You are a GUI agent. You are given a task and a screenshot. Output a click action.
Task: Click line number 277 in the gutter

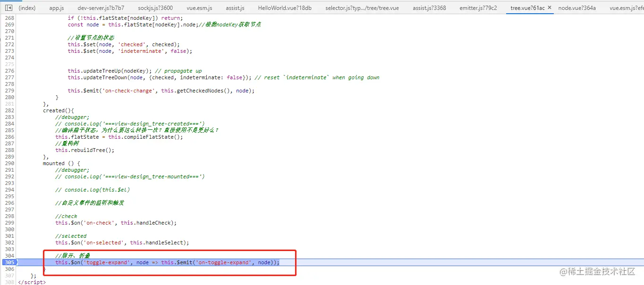pos(9,77)
